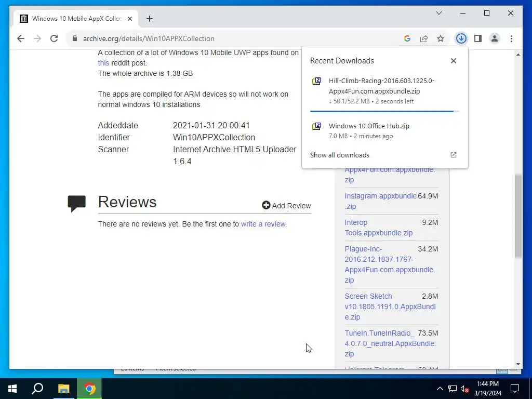Click the "Reviews" heading
Viewport: 532px width, 399px height.
(x=127, y=202)
